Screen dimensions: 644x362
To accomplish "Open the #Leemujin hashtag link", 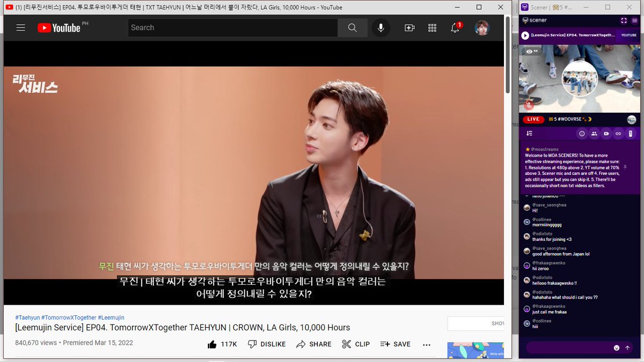I will point(111,317).
